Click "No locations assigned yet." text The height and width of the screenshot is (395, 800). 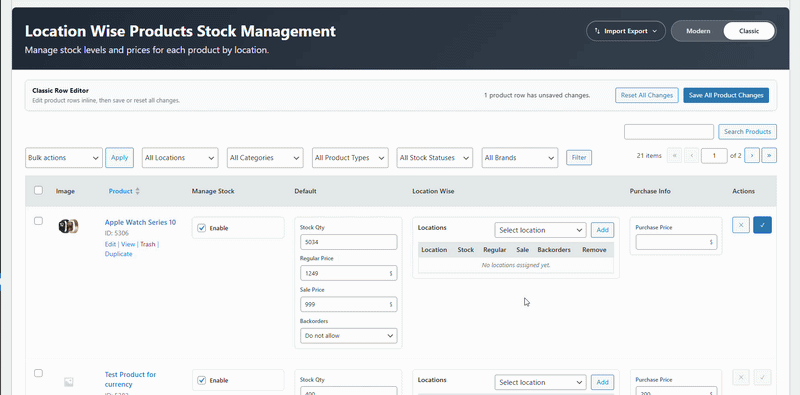coord(516,265)
